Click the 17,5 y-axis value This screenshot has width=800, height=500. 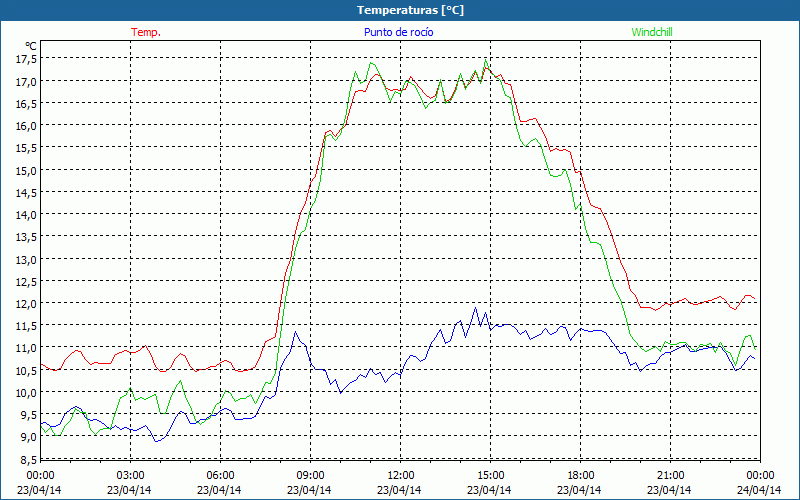[x=26, y=59]
